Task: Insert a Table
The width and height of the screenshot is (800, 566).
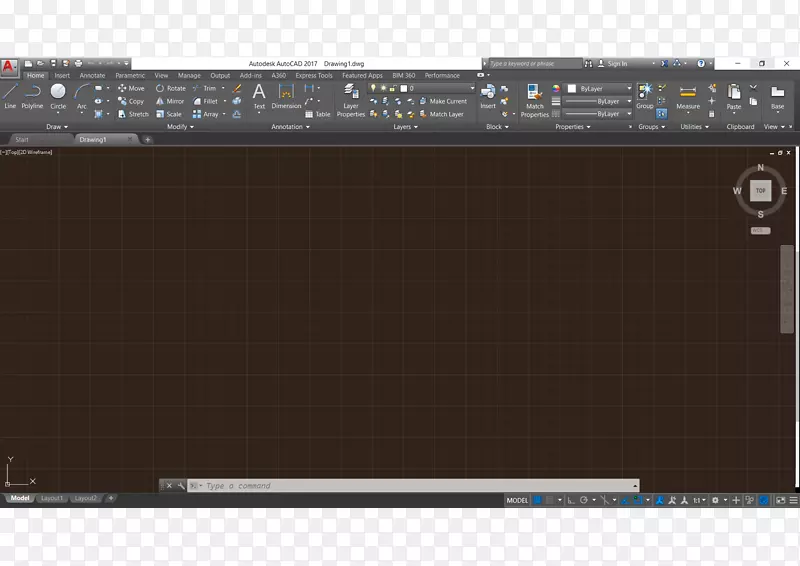Action: [318, 114]
